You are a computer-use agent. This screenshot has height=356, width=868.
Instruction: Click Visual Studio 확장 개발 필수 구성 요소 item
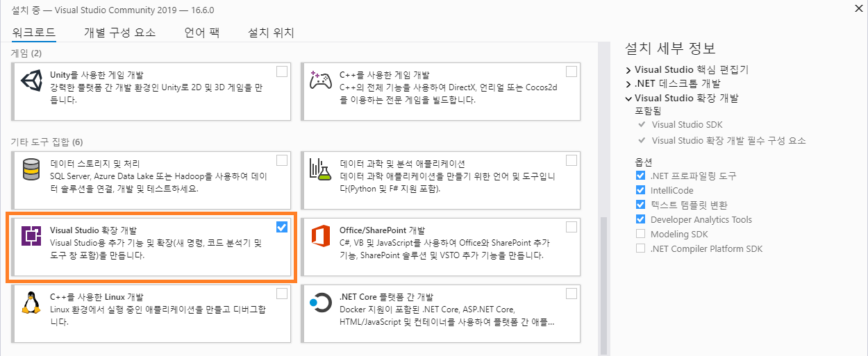pyautogui.click(x=728, y=140)
